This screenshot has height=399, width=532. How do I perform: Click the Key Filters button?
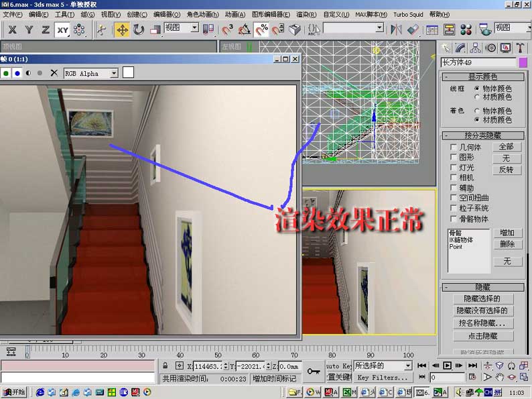[383, 378]
